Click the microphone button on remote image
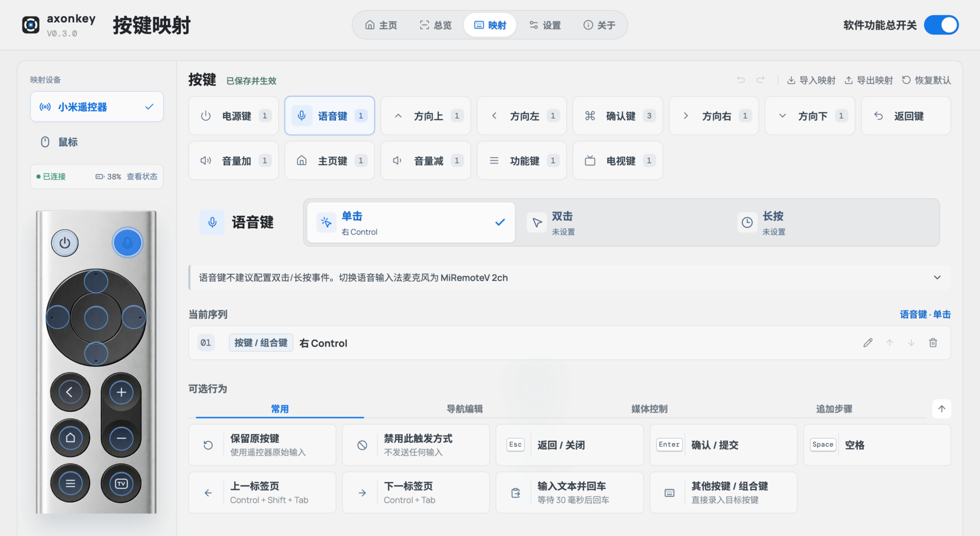Screen dimensions: 980x536 pyautogui.click(x=127, y=243)
